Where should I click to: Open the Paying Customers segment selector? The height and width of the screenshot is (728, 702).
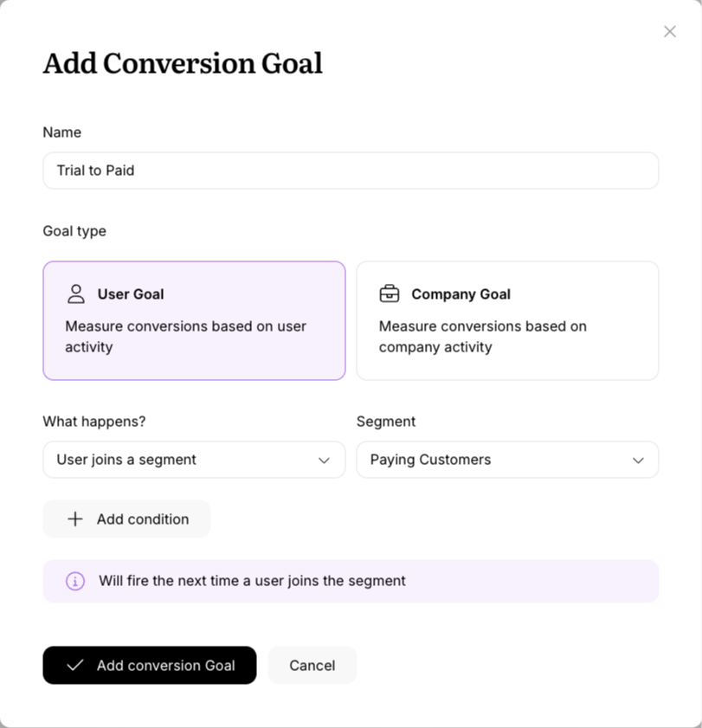click(x=506, y=460)
